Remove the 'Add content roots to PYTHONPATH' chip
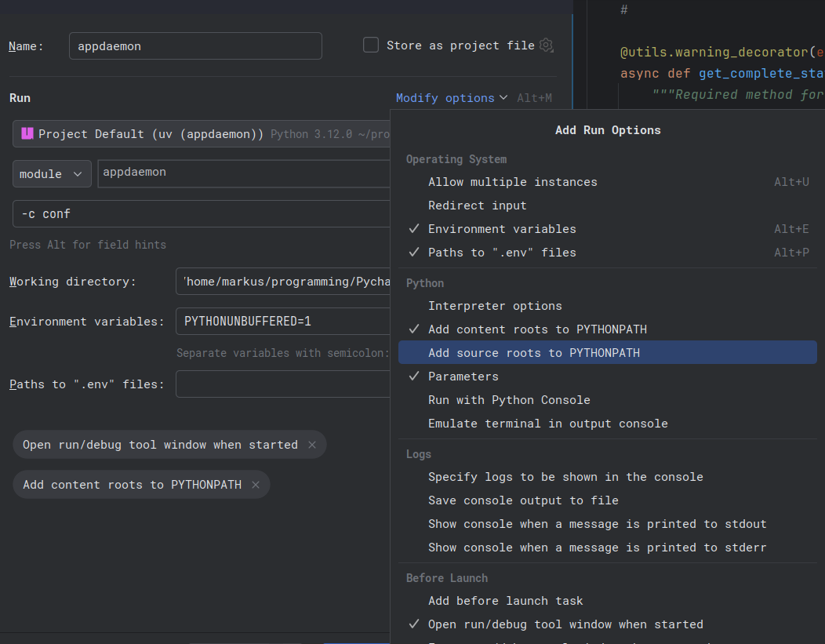 [256, 485]
